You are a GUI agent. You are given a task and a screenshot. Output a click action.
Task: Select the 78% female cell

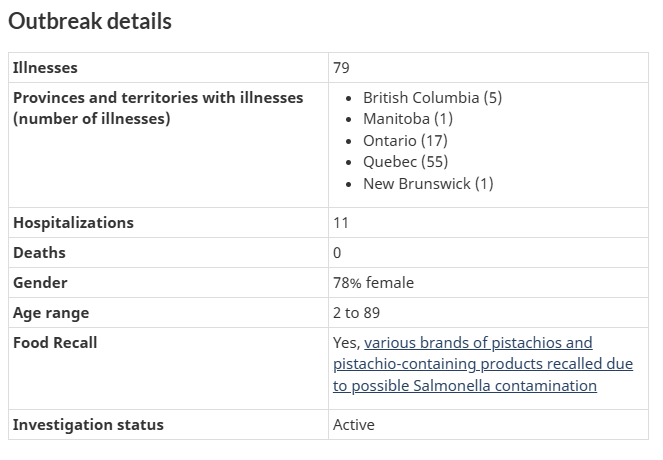[373, 283]
